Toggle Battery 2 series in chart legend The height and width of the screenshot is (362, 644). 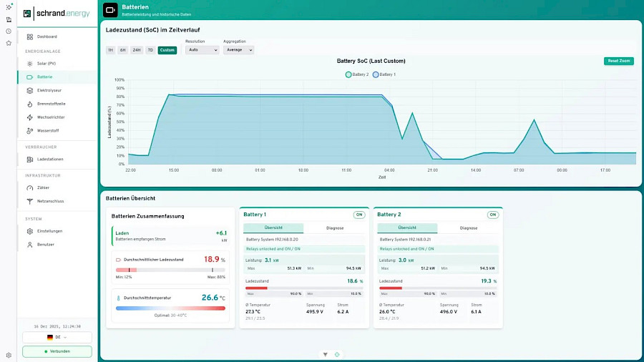357,74
